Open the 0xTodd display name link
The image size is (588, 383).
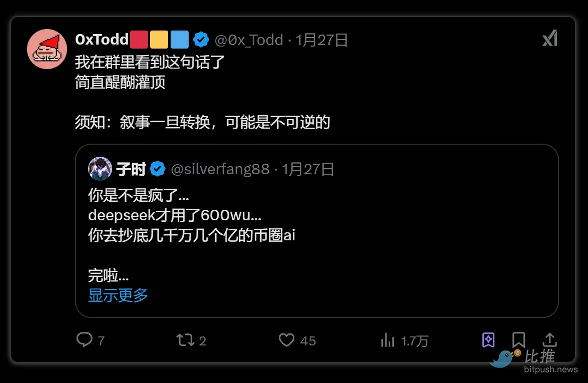coord(102,40)
